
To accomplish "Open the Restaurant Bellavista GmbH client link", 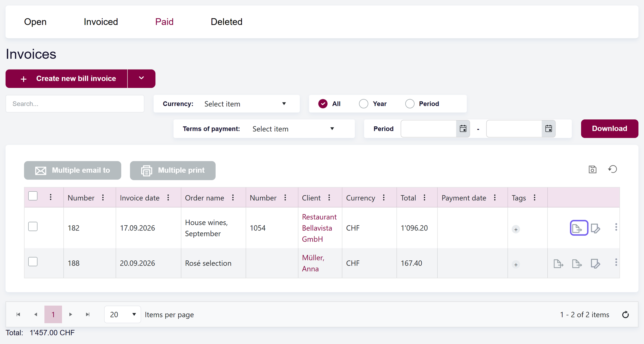I will coord(319,228).
